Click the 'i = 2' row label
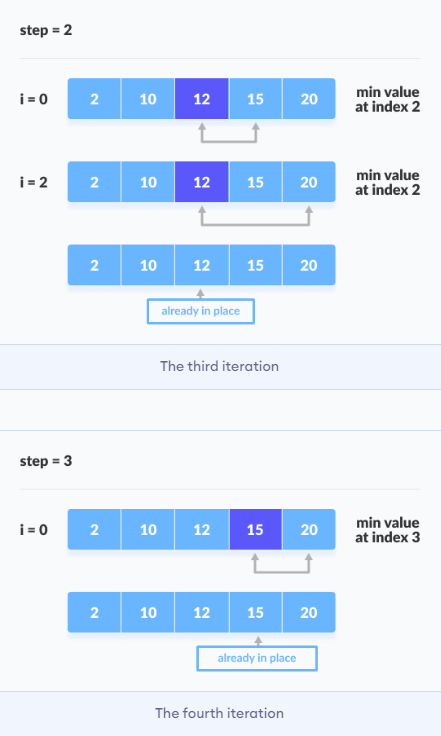This screenshot has width=441, height=736. (x=34, y=182)
